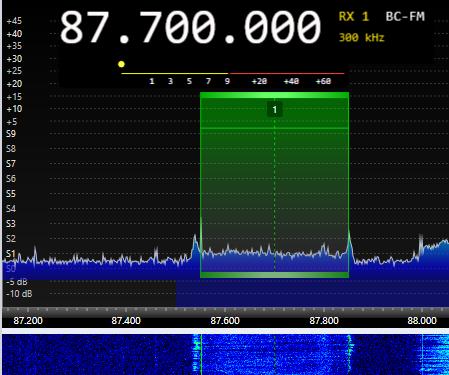
Task: Click the 300 kHz bandwidth label
Action: 361,37
